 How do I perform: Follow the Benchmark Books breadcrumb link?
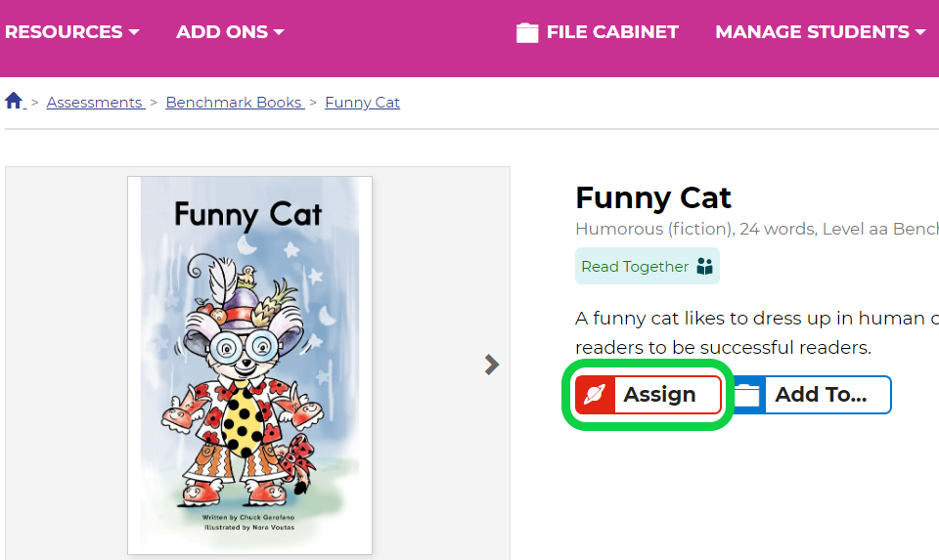pyautogui.click(x=235, y=103)
